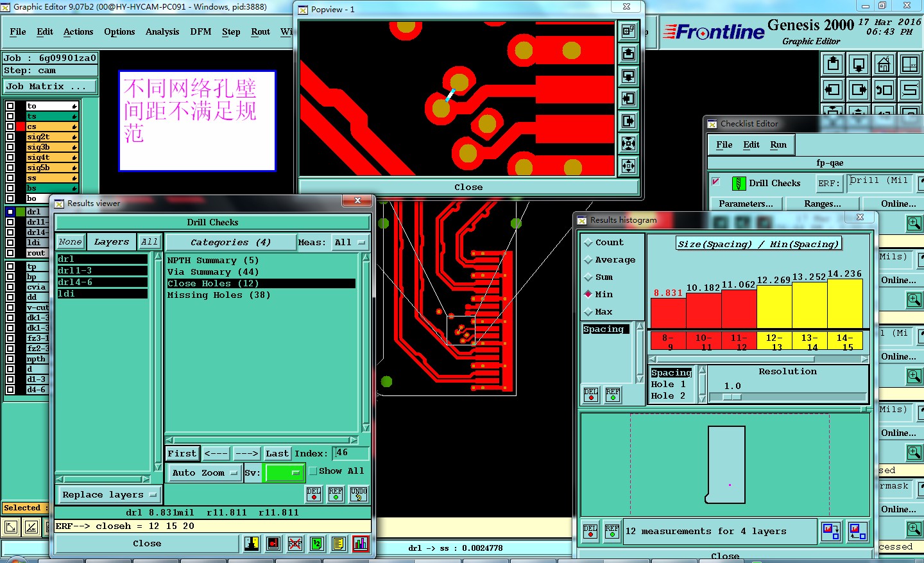The width and height of the screenshot is (924, 563).
Task: Click the yellow 14-15 histogram bar
Action: (x=845, y=303)
